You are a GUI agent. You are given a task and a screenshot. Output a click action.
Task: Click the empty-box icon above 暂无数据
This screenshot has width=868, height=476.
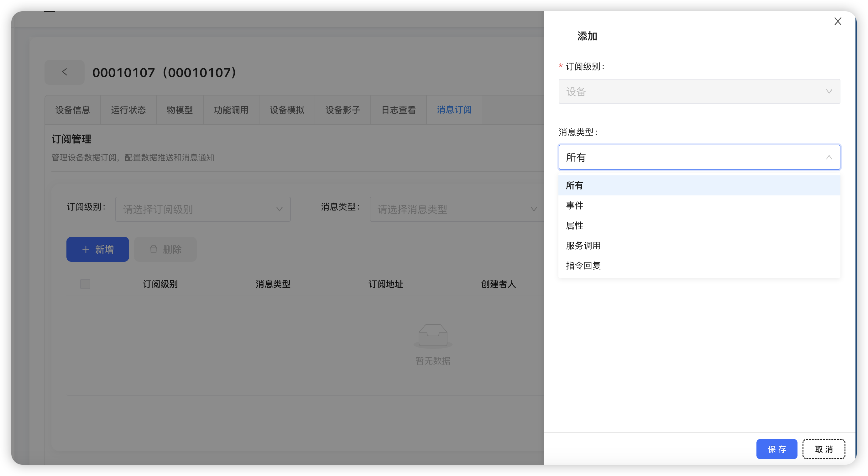[x=433, y=335]
